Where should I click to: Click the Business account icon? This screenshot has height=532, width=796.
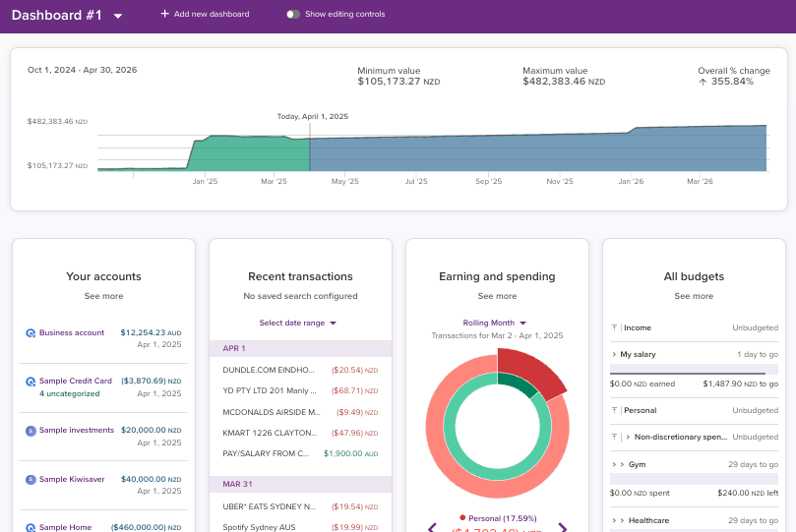(x=31, y=333)
